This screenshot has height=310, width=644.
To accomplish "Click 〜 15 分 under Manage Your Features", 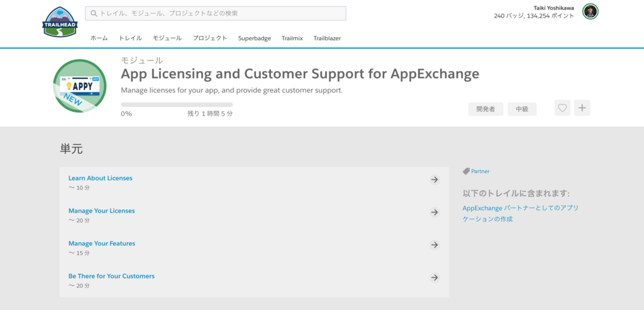I will click(79, 253).
